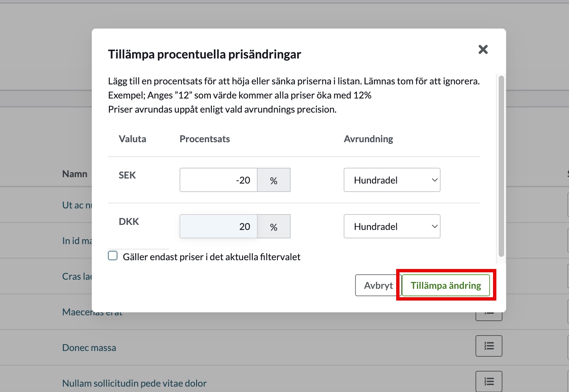The height and width of the screenshot is (392, 569).
Task: Open the 'Cras' row link
Action: [77, 276]
